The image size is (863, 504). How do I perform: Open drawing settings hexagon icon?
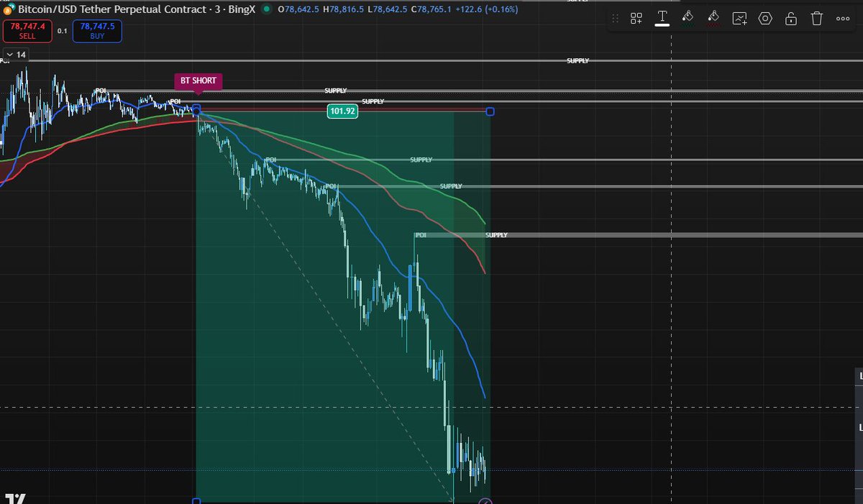pyautogui.click(x=765, y=19)
